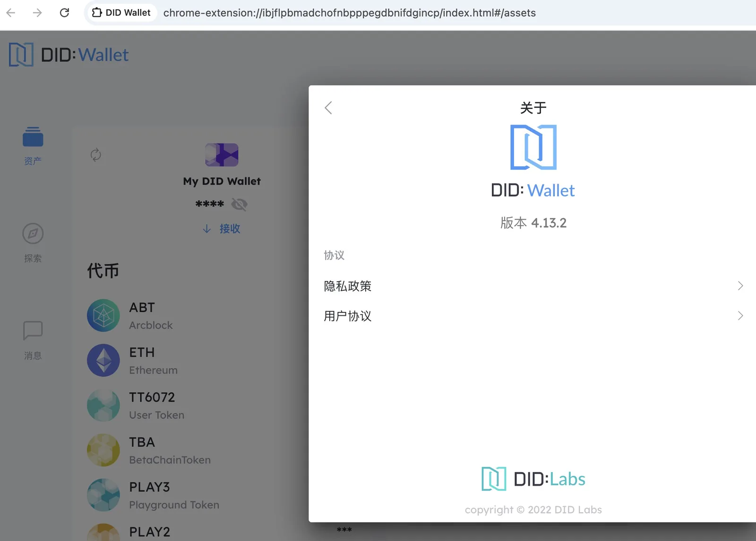This screenshot has height=541, width=756.
Task: Select the PLAY2 token icon
Action: click(x=103, y=533)
